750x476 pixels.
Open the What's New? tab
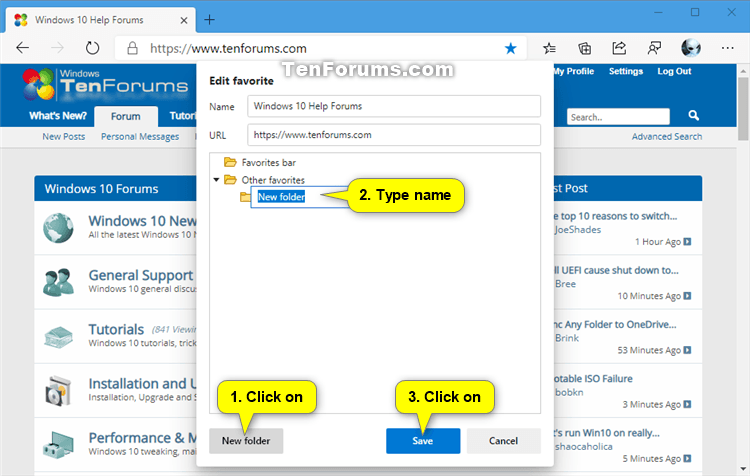tap(58, 116)
